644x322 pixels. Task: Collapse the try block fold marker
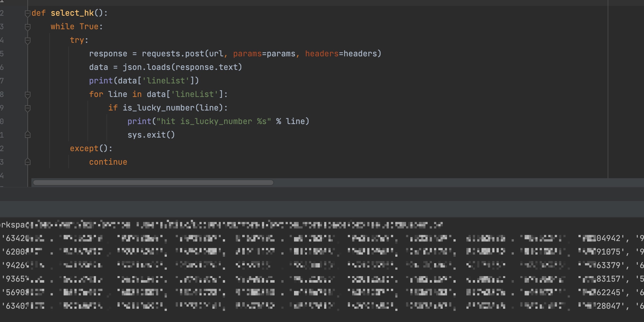coord(27,40)
